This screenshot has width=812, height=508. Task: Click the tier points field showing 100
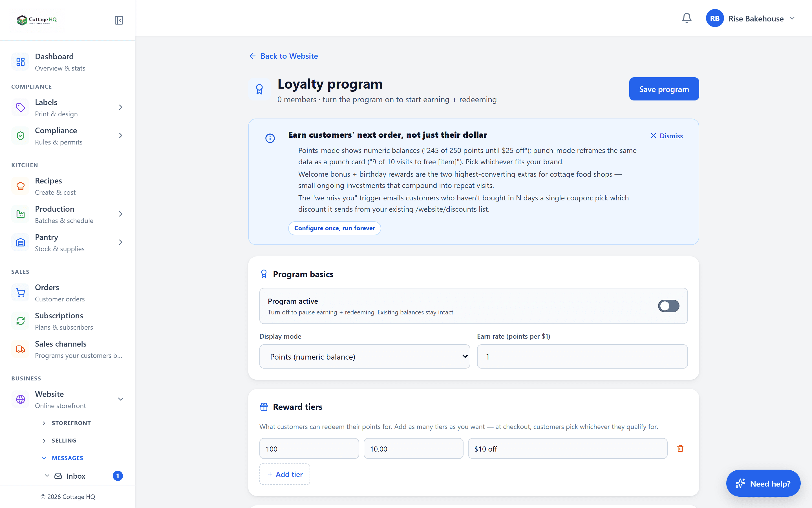(x=309, y=448)
